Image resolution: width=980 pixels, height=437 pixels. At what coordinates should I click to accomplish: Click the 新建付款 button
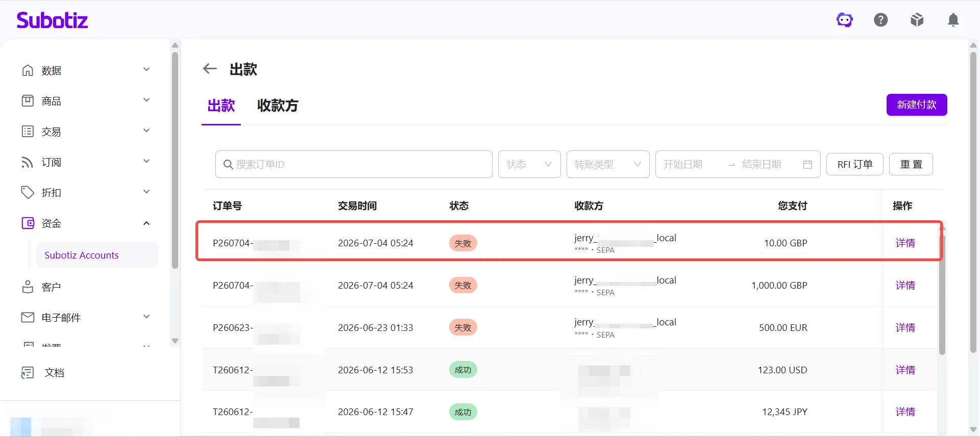tap(917, 105)
